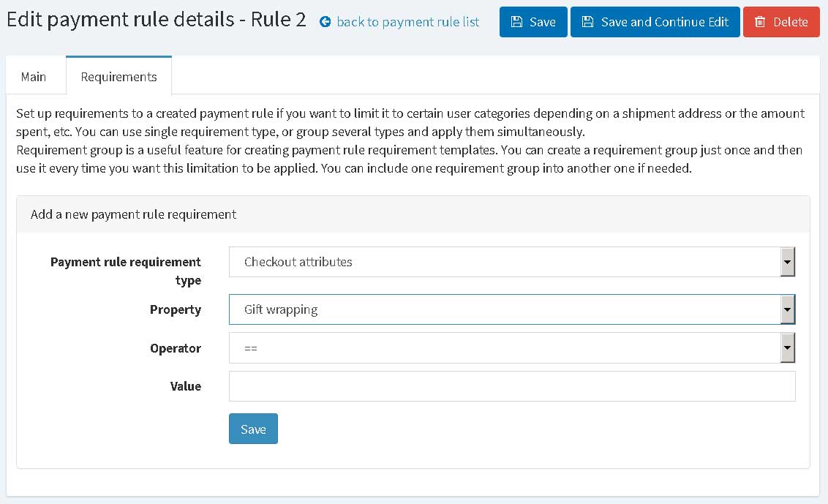Click the trash can icon on Delete button
828x504 pixels.
[760, 22]
